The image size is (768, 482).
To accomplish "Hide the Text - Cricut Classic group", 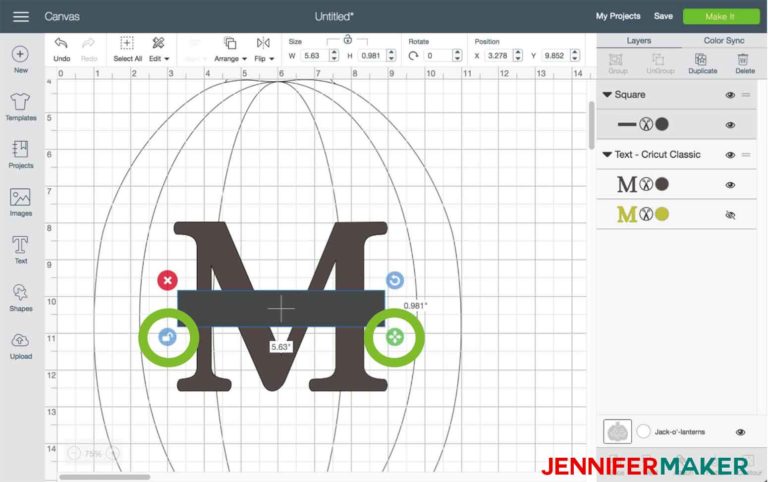I will [730, 155].
